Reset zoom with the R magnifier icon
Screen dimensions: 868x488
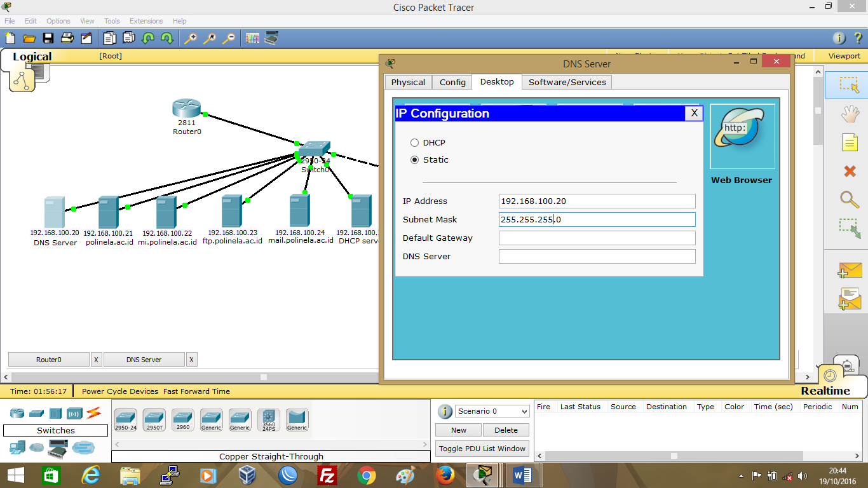pyautogui.click(x=210, y=38)
